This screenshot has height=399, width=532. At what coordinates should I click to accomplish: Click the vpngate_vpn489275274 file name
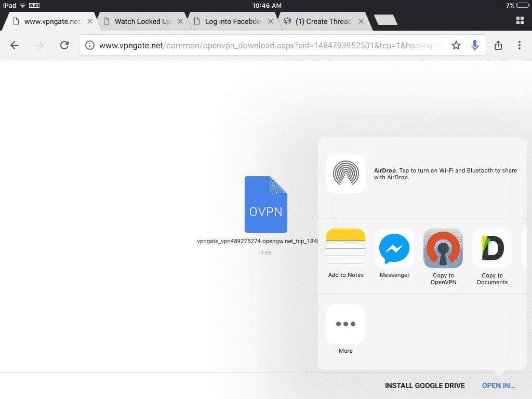coord(257,241)
